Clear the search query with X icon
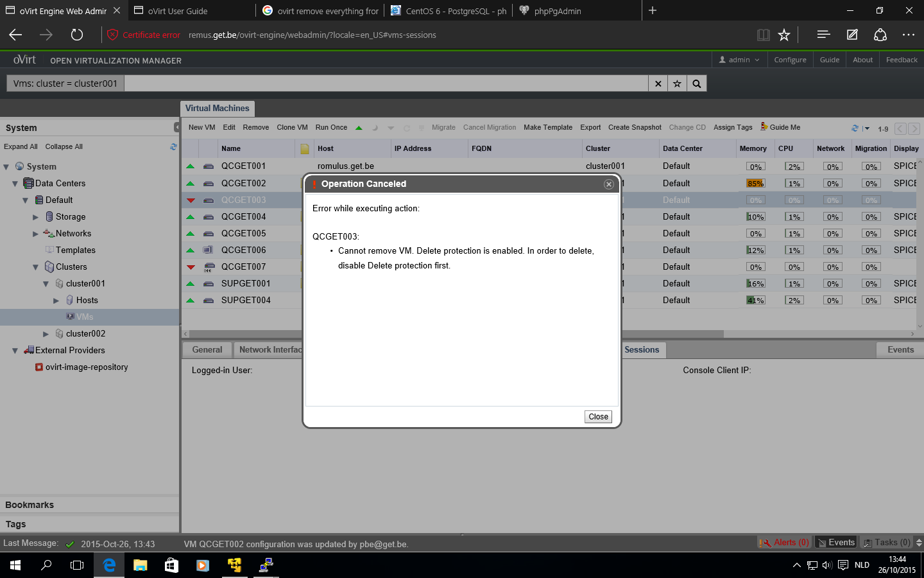The height and width of the screenshot is (578, 924). point(658,83)
